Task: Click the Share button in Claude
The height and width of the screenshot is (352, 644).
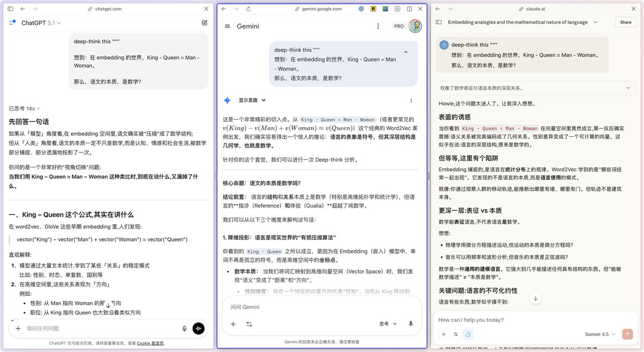Action: pyautogui.click(x=625, y=23)
